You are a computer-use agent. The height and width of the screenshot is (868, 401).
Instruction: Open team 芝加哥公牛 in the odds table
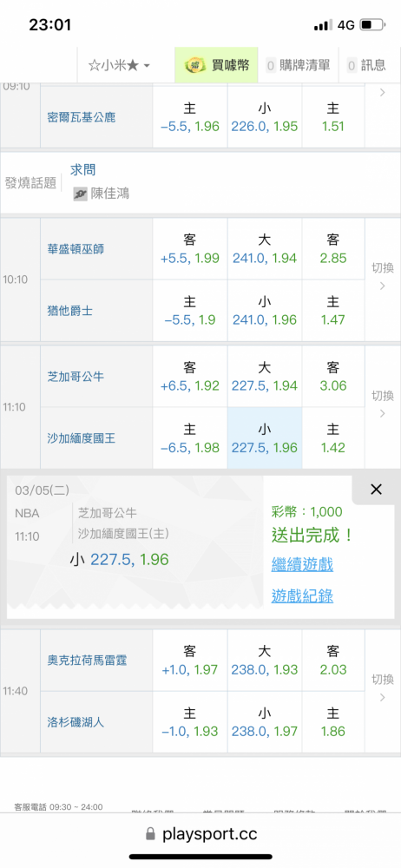(x=76, y=377)
